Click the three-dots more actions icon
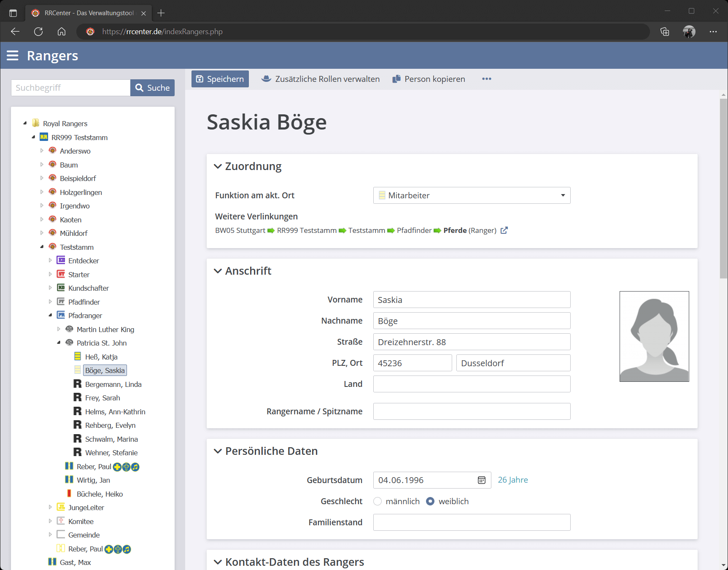This screenshot has height=570, width=728. pos(486,79)
